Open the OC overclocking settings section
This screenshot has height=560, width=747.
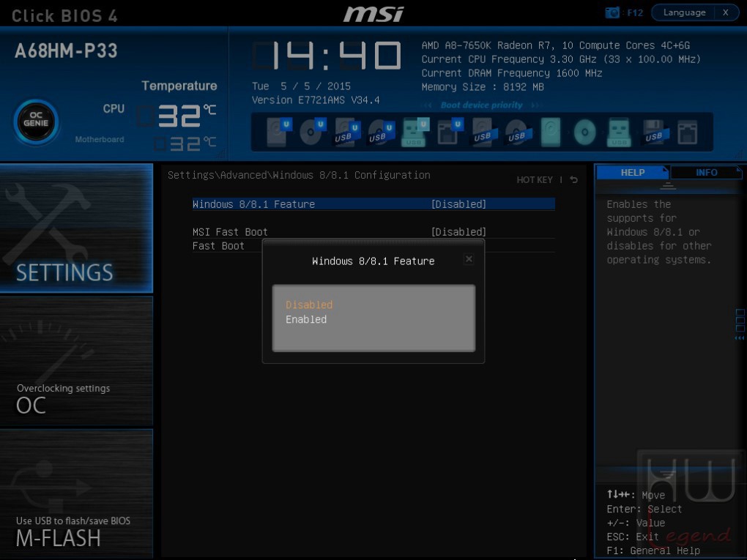76,360
